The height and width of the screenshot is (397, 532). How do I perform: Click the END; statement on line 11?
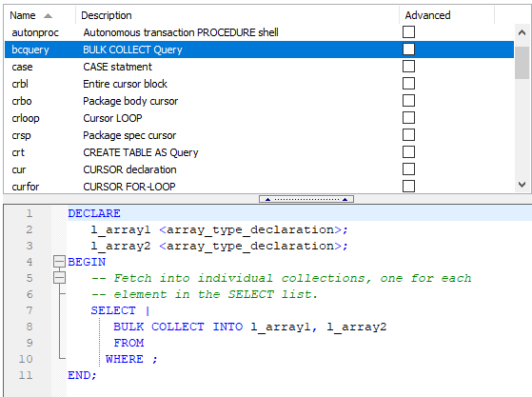83,375
